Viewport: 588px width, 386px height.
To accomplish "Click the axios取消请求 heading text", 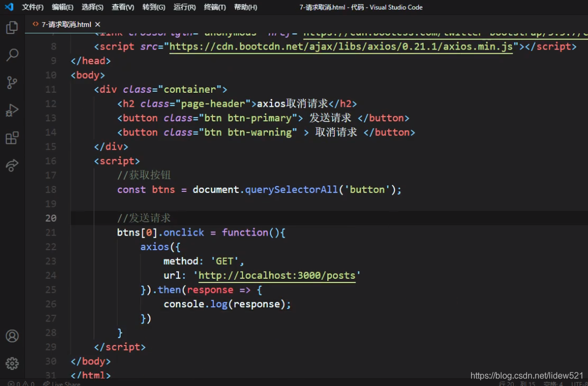I will click(293, 104).
